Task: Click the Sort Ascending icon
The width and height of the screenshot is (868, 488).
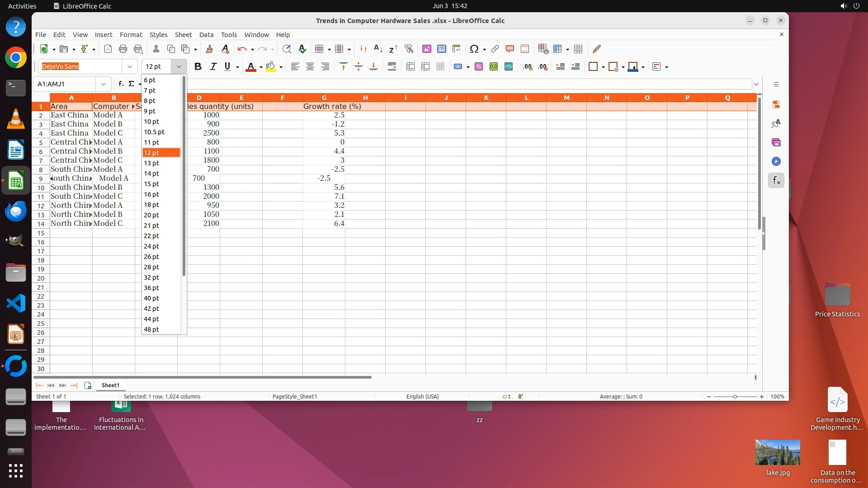Action: tap(378, 49)
